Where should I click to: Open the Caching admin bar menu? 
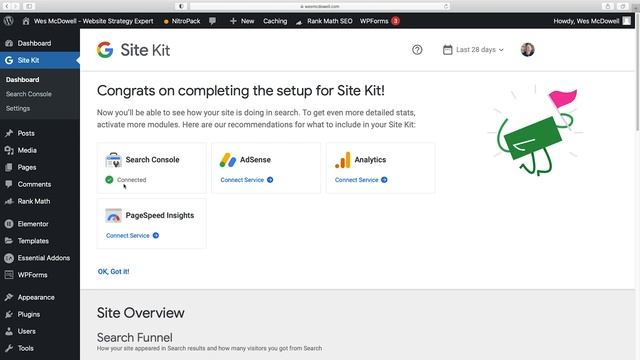(275, 21)
